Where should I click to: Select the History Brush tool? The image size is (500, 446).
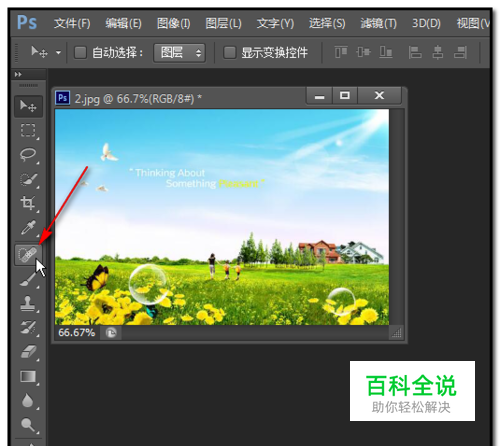click(x=28, y=328)
